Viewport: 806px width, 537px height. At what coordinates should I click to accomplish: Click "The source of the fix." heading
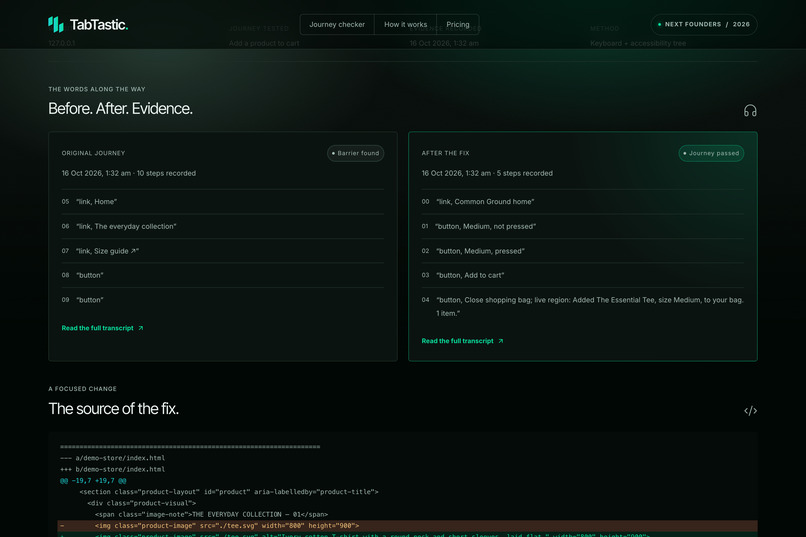(113, 409)
